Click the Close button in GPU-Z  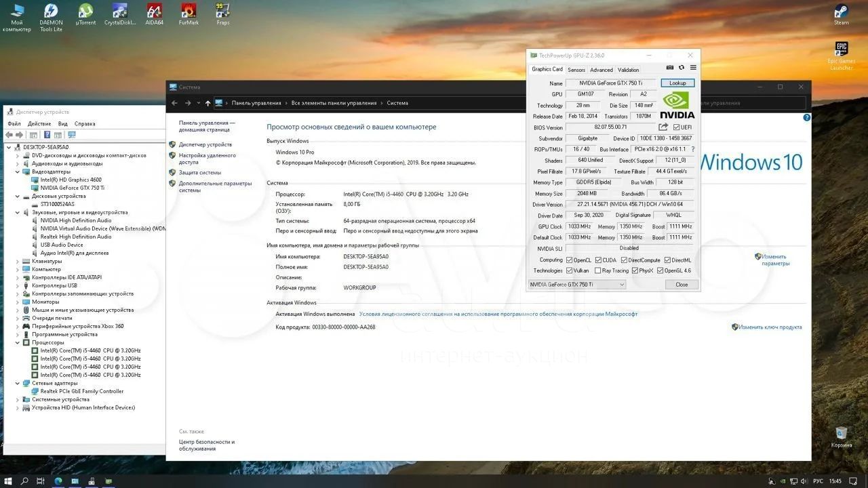click(x=682, y=285)
